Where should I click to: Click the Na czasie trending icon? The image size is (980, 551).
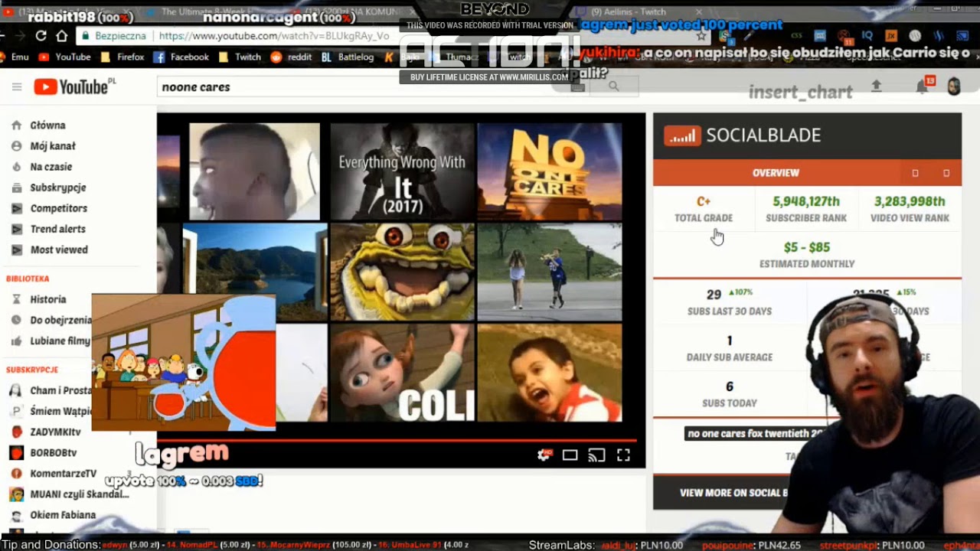[16, 167]
